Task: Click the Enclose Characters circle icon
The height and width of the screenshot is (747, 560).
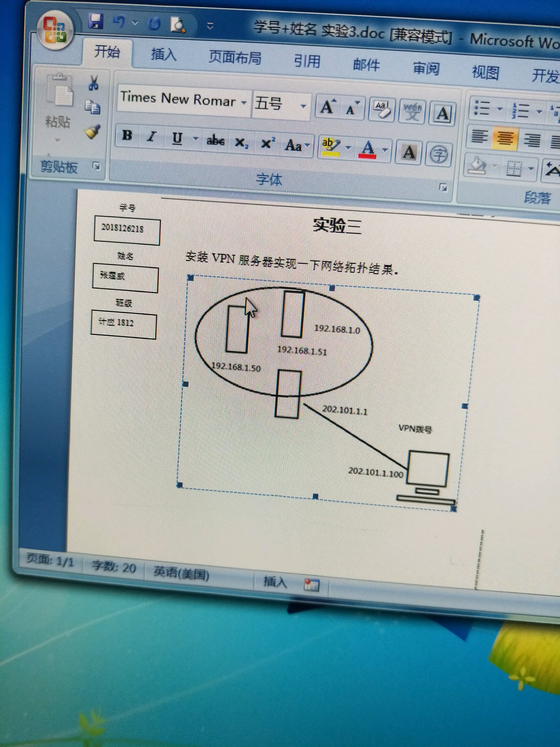Action: pos(438,155)
